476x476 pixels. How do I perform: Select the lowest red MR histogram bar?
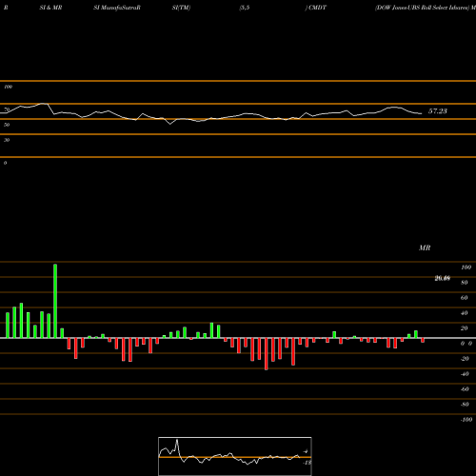point(266,354)
